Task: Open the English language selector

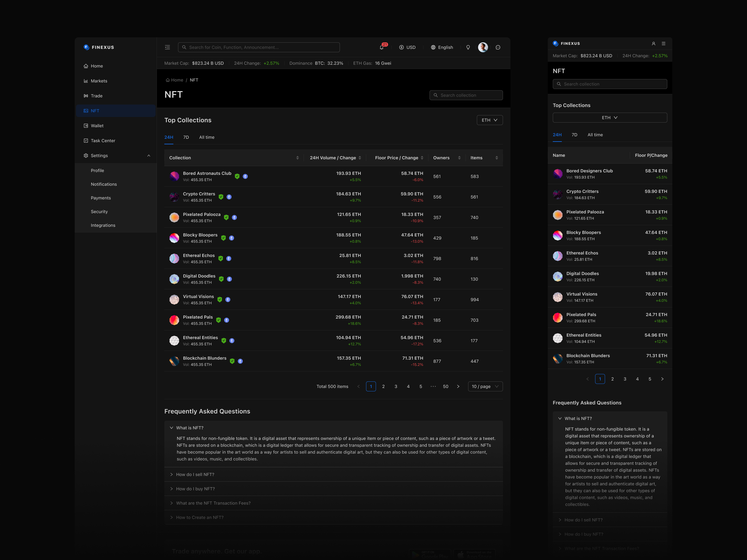Action: (442, 47)
